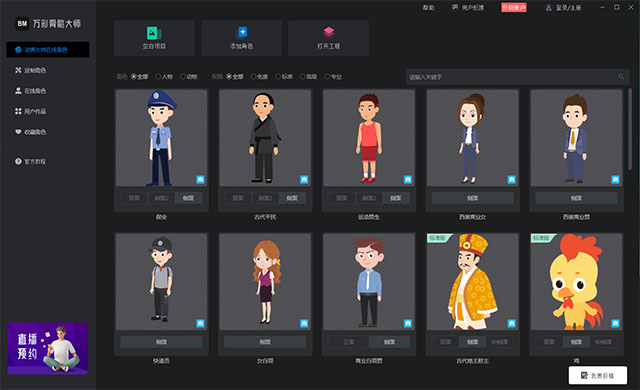640x390 pixels.
Task: Select the 'Animals' (动物) character radio
Action: pos(183,76)
